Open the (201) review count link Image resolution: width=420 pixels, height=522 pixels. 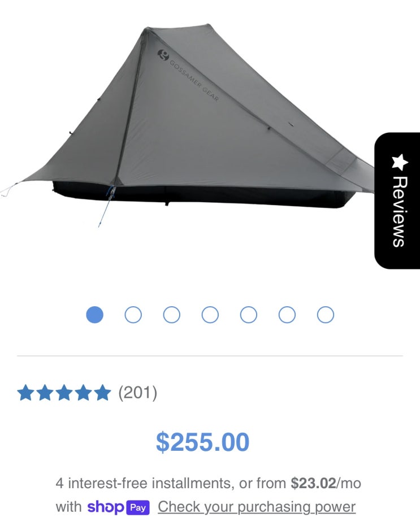click(137, 393)
